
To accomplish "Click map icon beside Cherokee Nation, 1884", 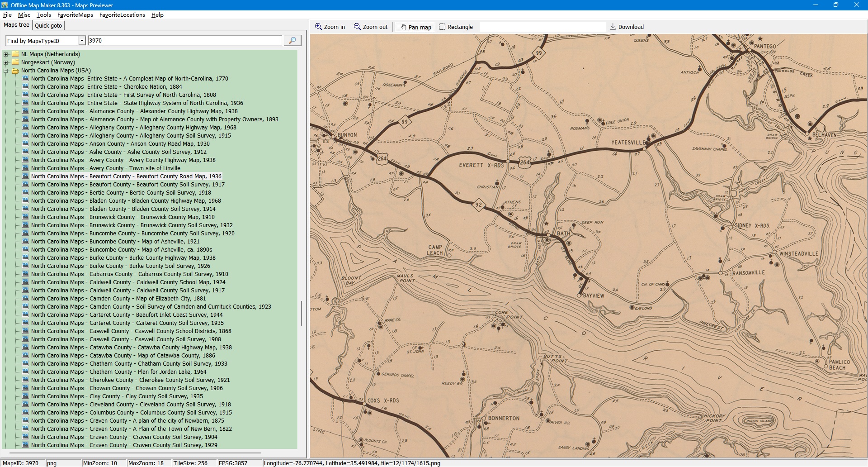I will [25, 87].
